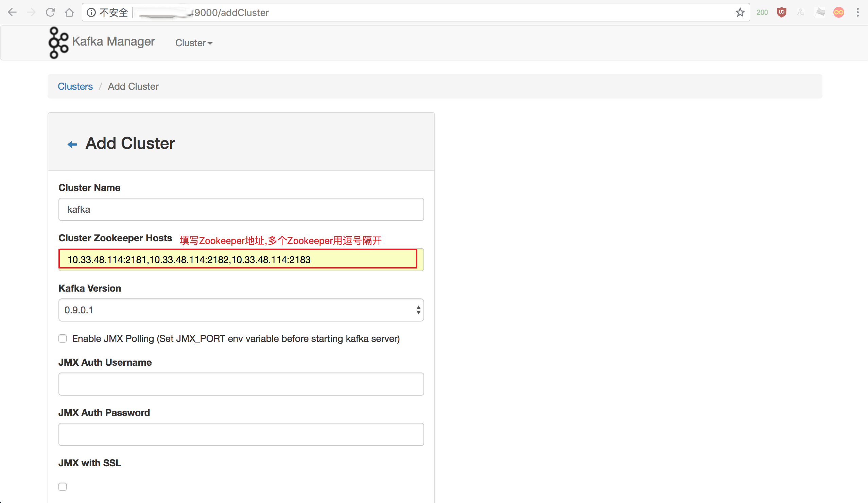
Task: Click the JMX Auth Username field
Action: pyautogui.click(x=241, y=383)
